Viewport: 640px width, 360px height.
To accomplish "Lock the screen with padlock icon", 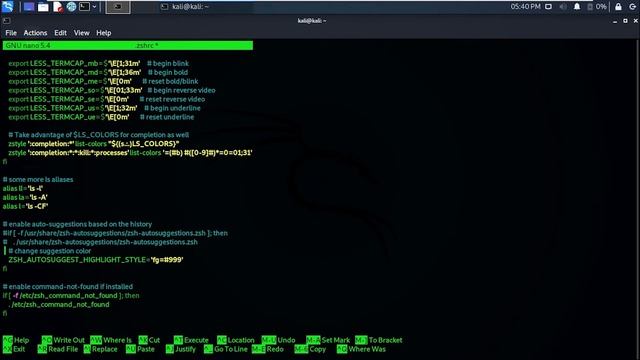I will [x=618, y=7].
